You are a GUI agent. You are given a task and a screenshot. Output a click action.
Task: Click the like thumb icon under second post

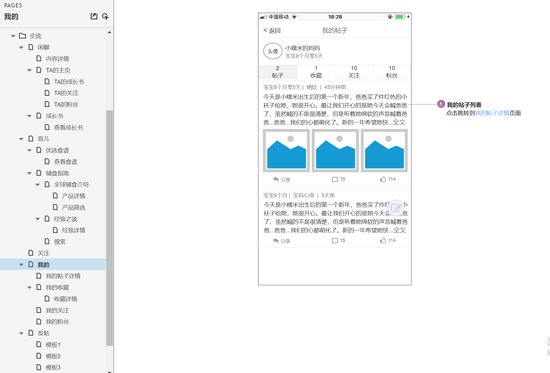[x=383, y=240]
